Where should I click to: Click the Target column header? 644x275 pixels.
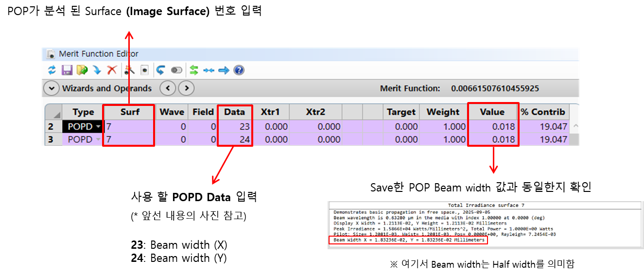[x=401, y=112]
